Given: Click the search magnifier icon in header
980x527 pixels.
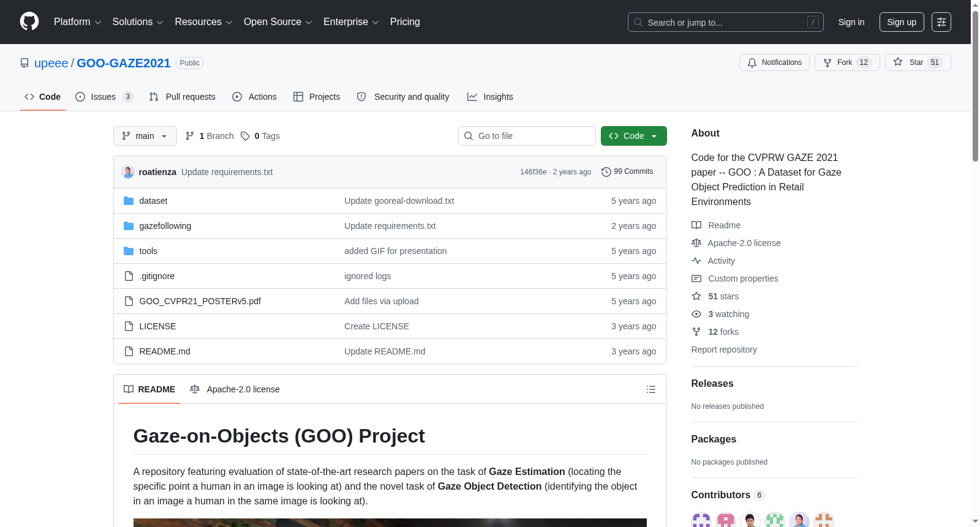Looking at the screenshot, I should 638,22.
